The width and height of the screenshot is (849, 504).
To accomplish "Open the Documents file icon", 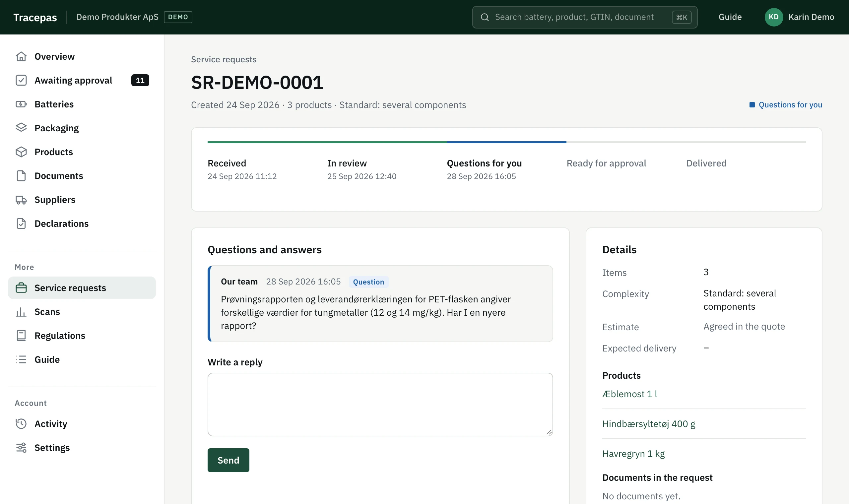I will coord(21,176).
